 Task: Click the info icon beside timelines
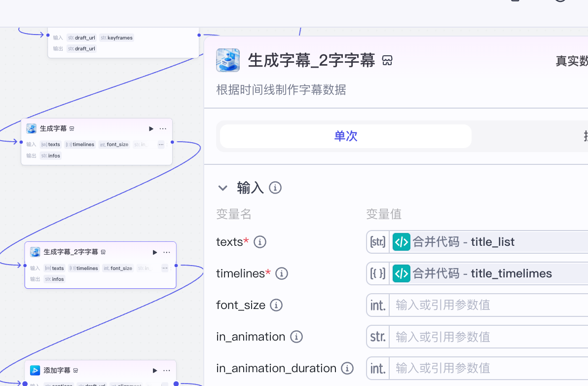click(x=282, y=273)
